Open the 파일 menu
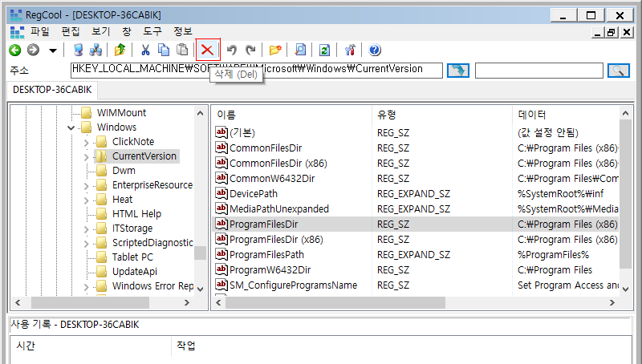642x364 pixels. 39,31
